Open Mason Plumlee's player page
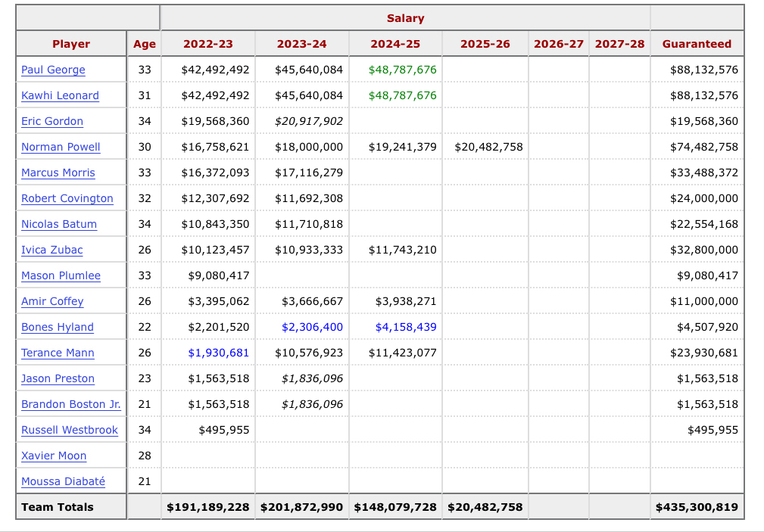764x532 pixels. point(61,275)
